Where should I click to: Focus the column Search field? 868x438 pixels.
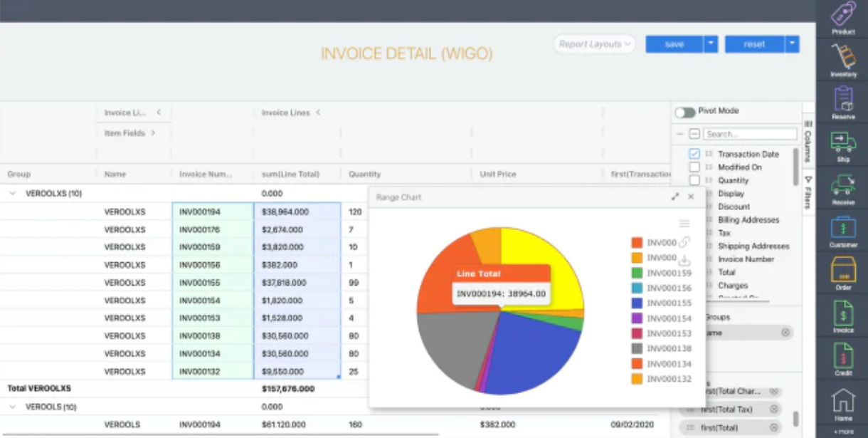click(x=750, y=134)
